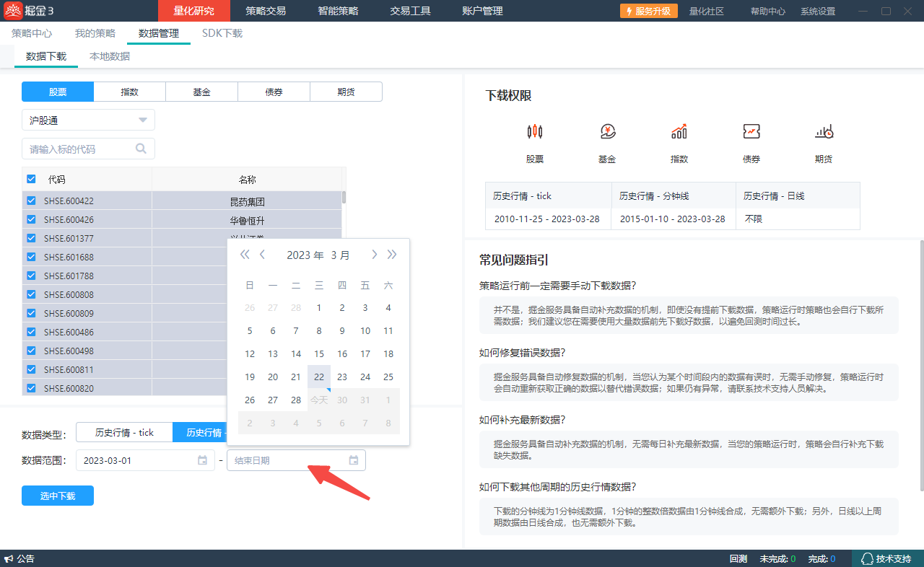Click the 掘金3 logo icon
The width and height of the screenshot is (924, 567).
point(14,11)
